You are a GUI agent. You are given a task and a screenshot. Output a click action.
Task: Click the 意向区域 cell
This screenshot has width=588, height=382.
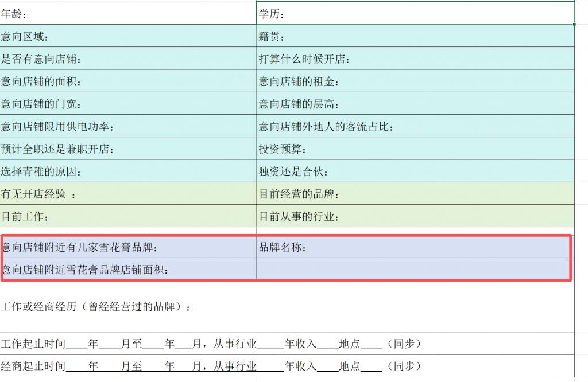[128, 36]
